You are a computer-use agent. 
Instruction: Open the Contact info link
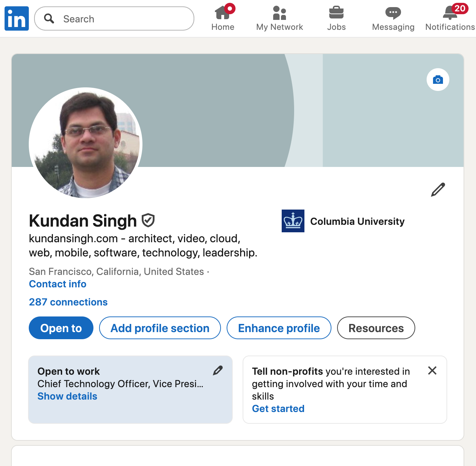[58, 284]
